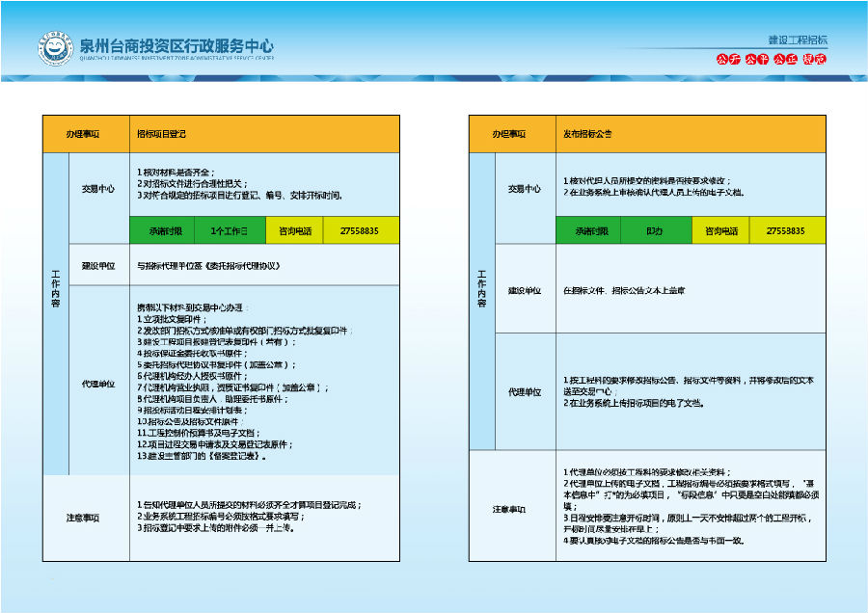Click the line 2.在业务系统上审核确认代理人员上传的电子文档
This screenshot has height=613, width=868.
(x=654, y=193)
